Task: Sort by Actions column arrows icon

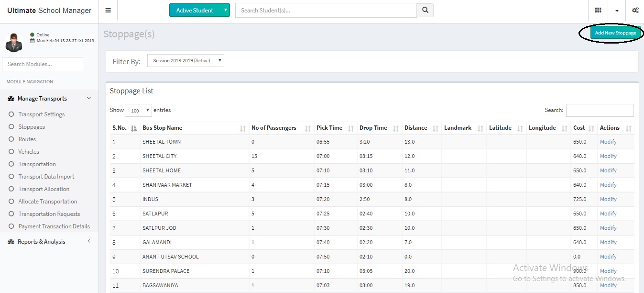Action: point(629,128)
